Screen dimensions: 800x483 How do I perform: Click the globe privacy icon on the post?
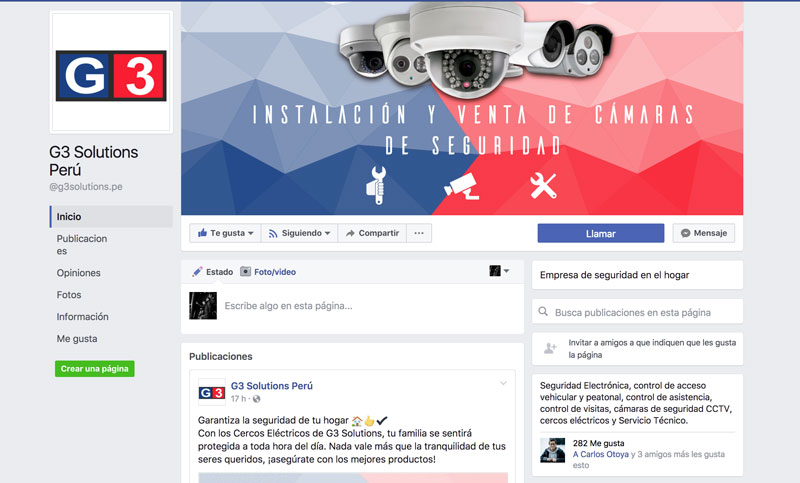coord(256,399)
